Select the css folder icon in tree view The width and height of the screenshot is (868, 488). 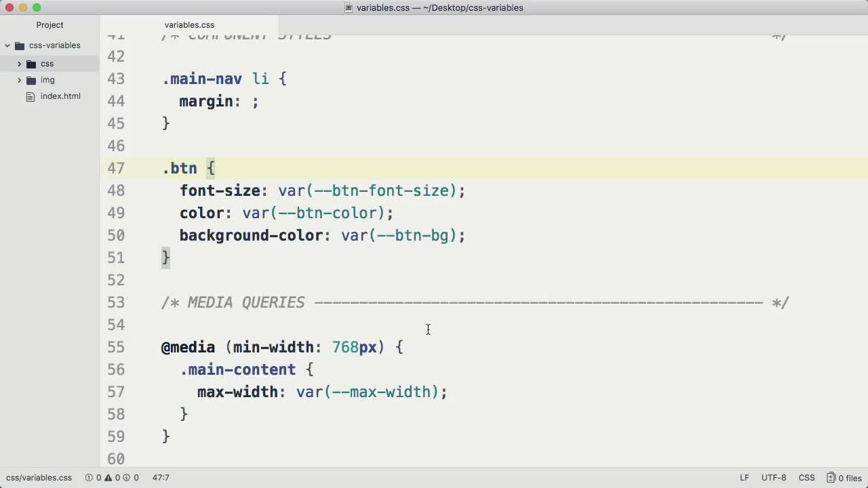point(32,64)
